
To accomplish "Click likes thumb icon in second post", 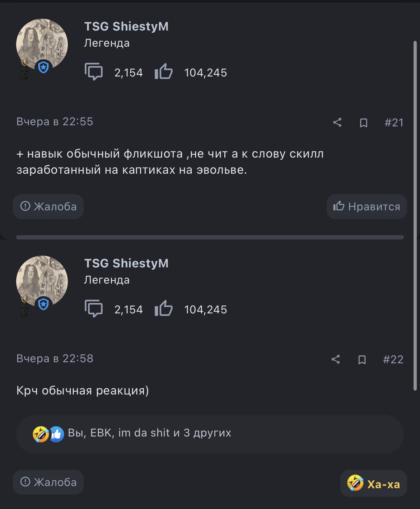I will (164, 308).
